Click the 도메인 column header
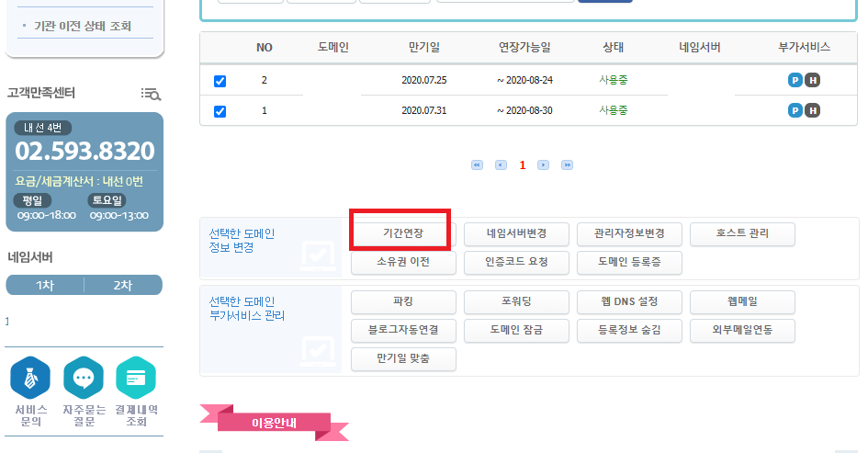 [x=333, y=47]
